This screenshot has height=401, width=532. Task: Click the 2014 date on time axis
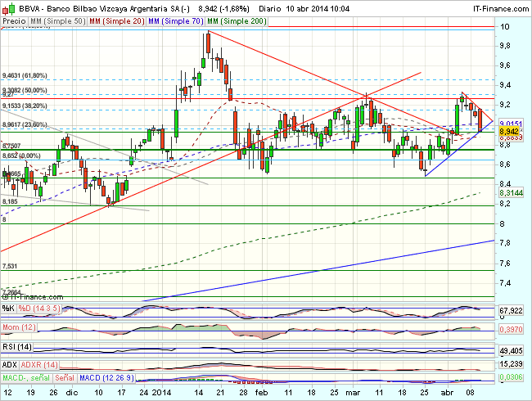[161, 393]
